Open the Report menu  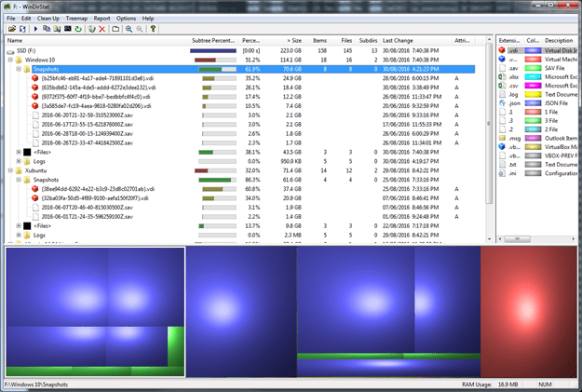pyautogui.click(x=102, y=19)
